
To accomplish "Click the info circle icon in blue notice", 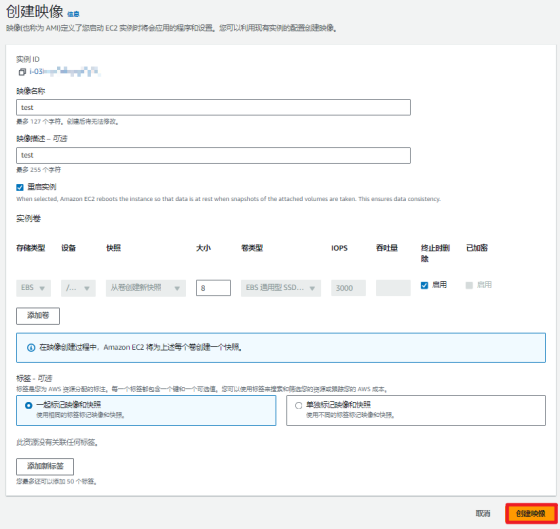I will (31, 348).
